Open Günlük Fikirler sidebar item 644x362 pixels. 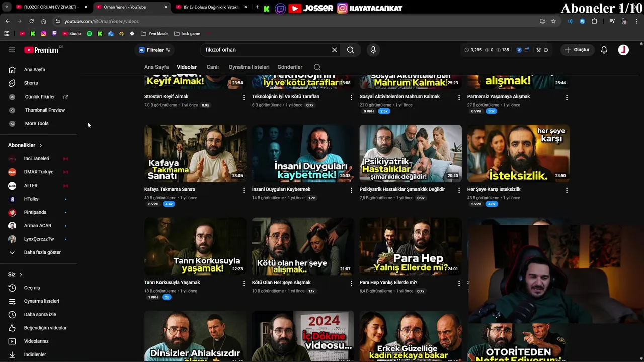coord(39,97)
